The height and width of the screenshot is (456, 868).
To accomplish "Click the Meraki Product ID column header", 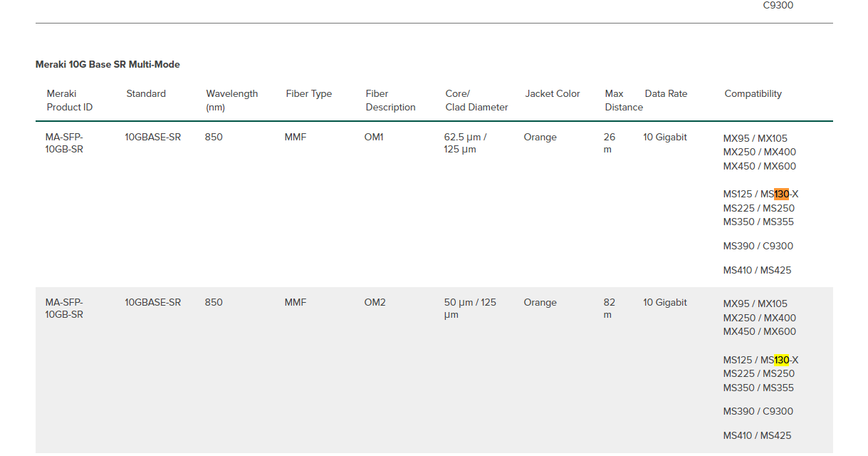I will 69,100.
